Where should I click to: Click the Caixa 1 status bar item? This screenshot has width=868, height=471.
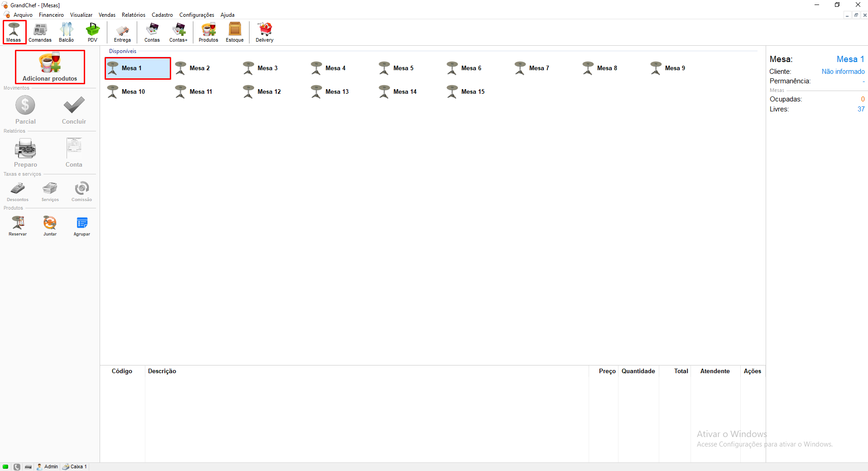[75, 466]
